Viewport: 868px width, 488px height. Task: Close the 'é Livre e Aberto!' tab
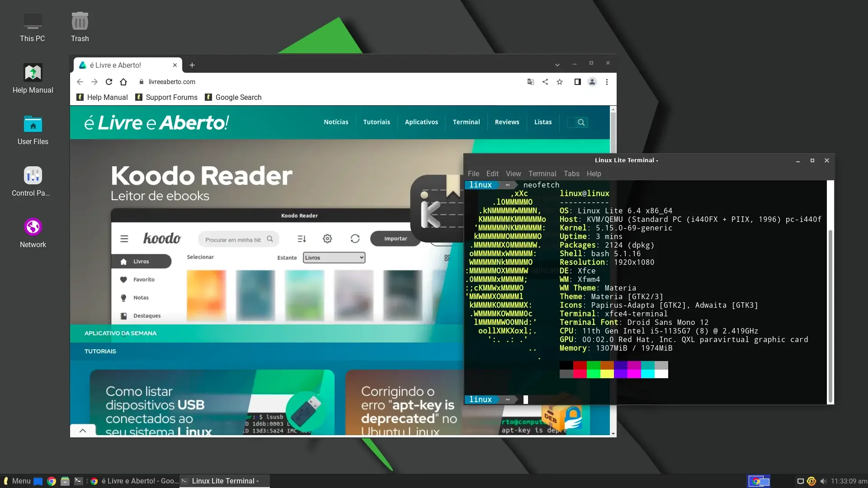(x=175, y=65)
